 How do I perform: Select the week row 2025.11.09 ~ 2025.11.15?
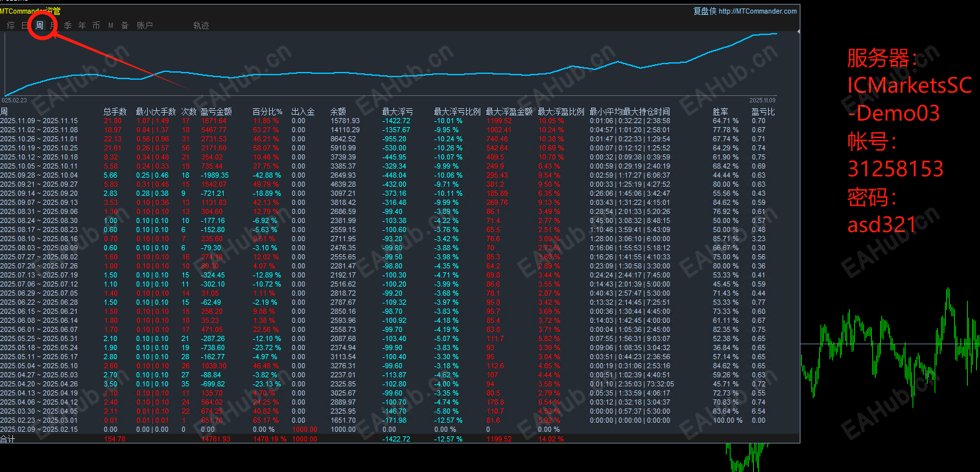pos(399,121)
